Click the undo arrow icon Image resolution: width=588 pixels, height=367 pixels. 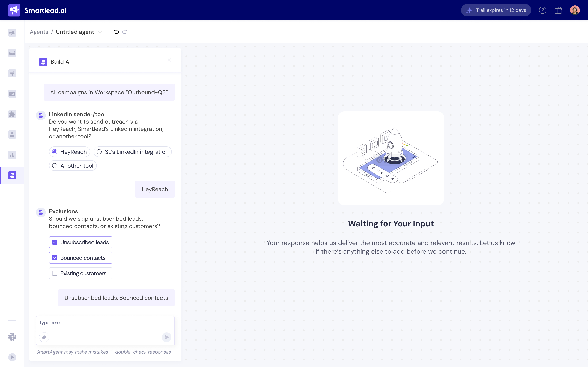116,32
